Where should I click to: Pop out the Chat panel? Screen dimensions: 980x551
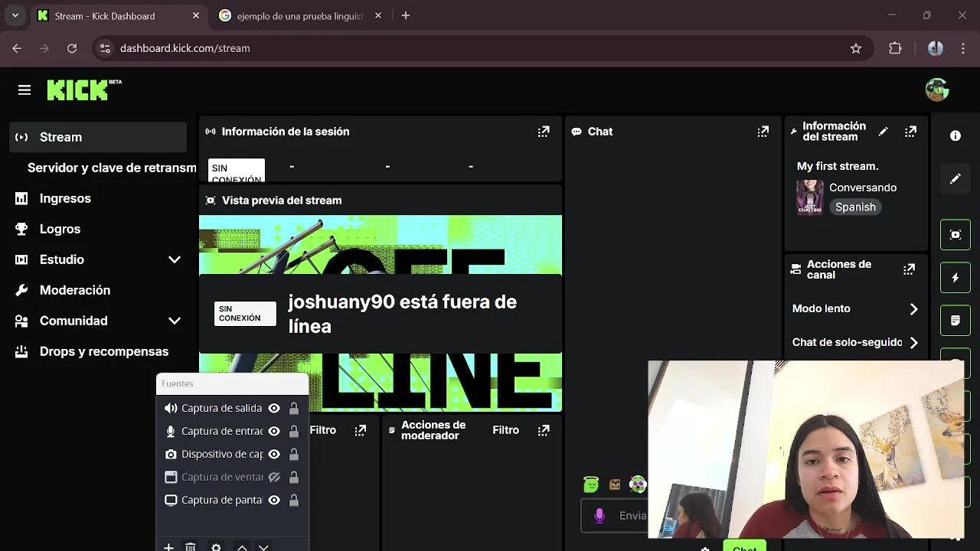point(763,132)
